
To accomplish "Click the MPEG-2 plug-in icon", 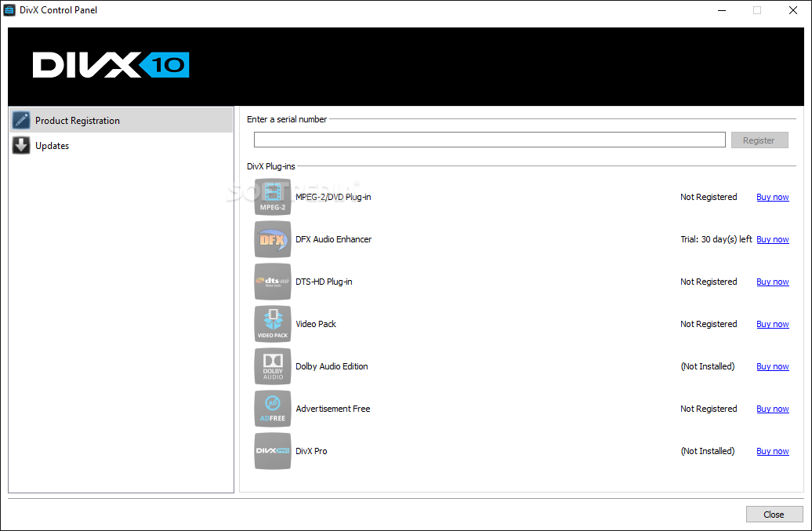I will coord(273,197).
